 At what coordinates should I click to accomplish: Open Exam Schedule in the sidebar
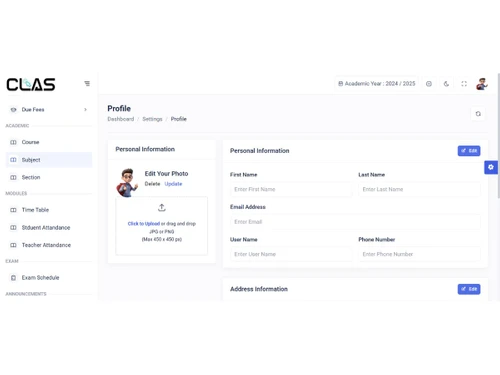coord(49,277)
